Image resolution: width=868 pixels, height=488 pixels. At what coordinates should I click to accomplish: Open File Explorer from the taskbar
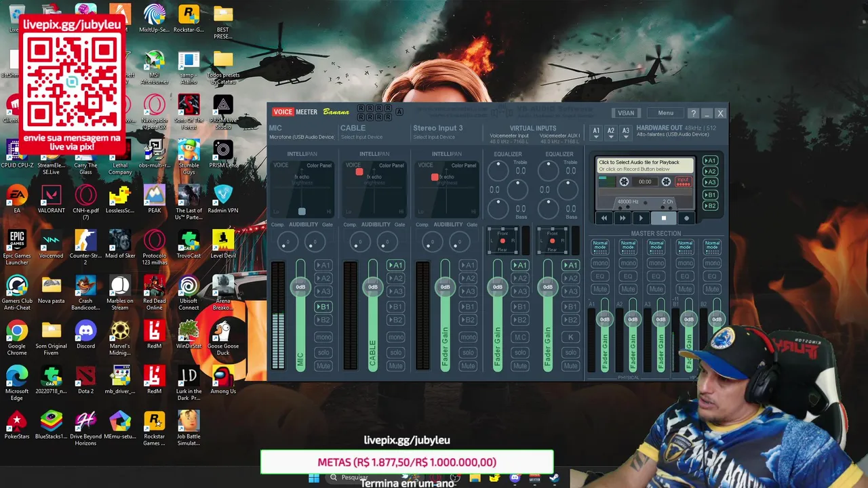point(475,478)
